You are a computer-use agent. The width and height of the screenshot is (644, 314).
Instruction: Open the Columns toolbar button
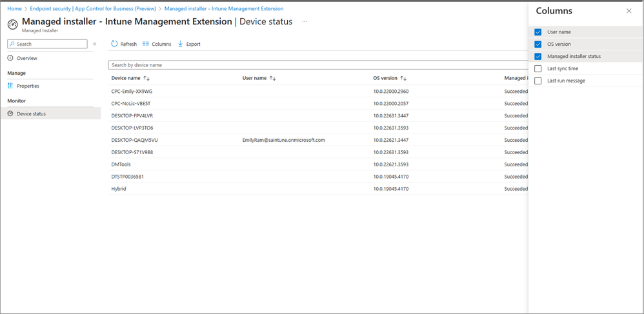[x=156, y=44]
